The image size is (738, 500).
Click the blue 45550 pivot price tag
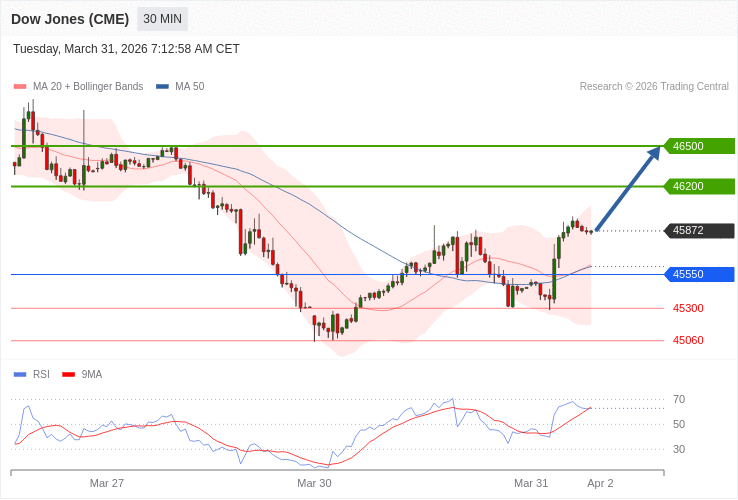point(699,274)
